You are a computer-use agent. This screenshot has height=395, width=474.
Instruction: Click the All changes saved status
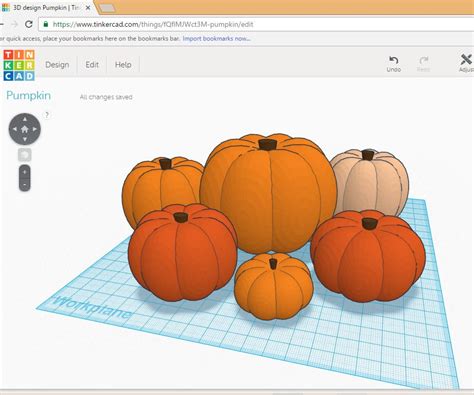coord(106,97)
